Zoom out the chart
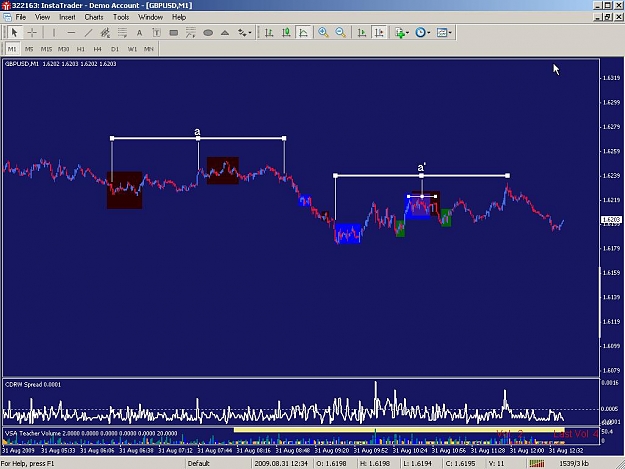The height and width of the screenshot is (469, 625). click(x=340, y=33)
